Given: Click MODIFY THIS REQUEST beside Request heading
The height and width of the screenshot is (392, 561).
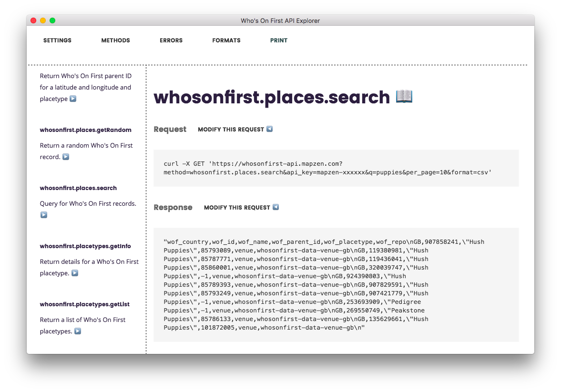Looking at the screenshot, I should click(x=231, y=130).
